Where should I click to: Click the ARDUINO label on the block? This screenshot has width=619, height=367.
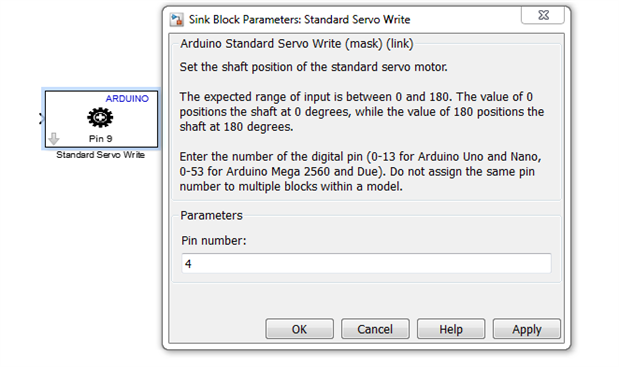[x=127, y=99]
